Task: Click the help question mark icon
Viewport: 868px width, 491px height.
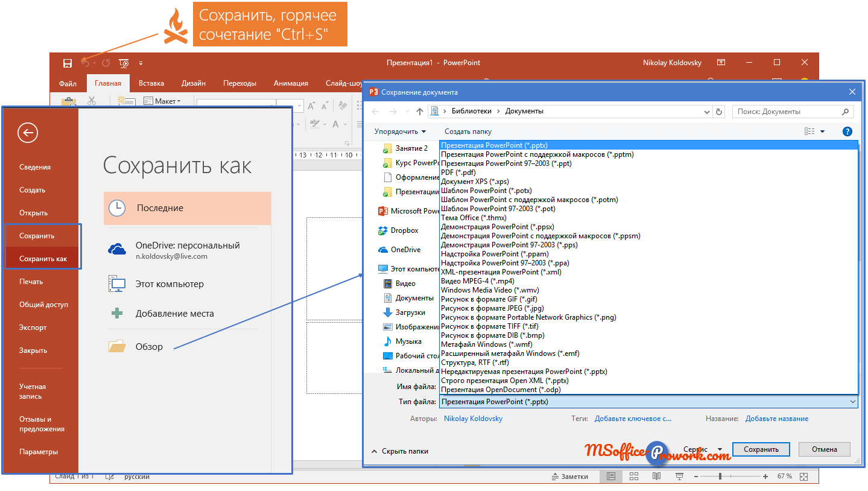Action: click(x=847, y=131)
